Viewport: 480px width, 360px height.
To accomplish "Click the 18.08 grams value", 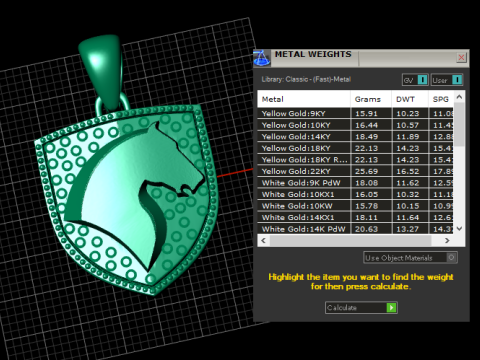I will (366, 183).
